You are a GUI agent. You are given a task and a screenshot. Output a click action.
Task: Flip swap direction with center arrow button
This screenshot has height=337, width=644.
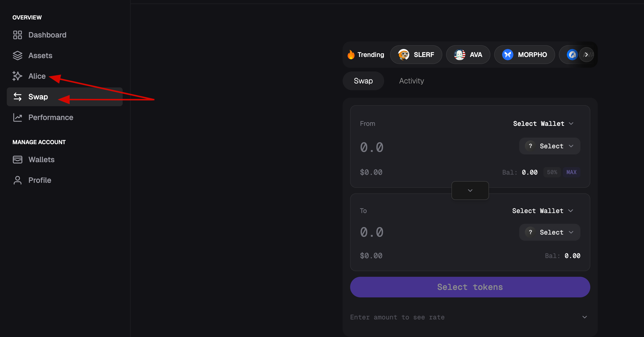pyautogui.click(x=470, y=191)
